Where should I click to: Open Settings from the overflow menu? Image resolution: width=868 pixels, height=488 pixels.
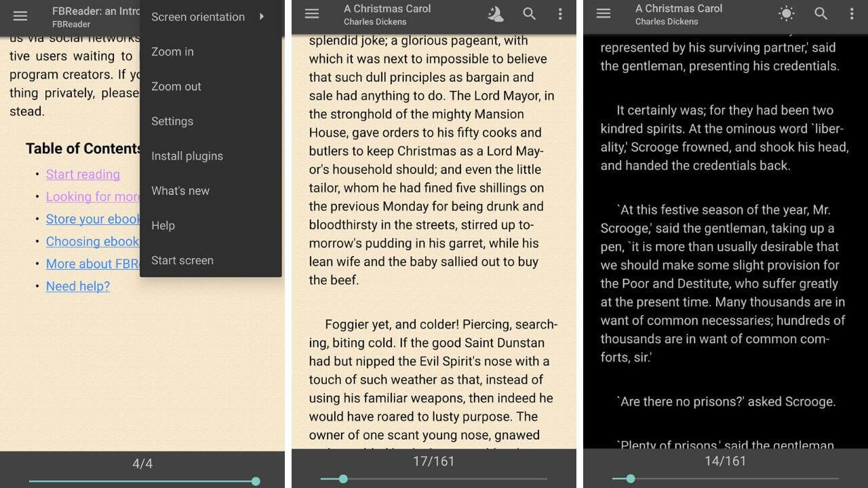(x=211, y=121)
